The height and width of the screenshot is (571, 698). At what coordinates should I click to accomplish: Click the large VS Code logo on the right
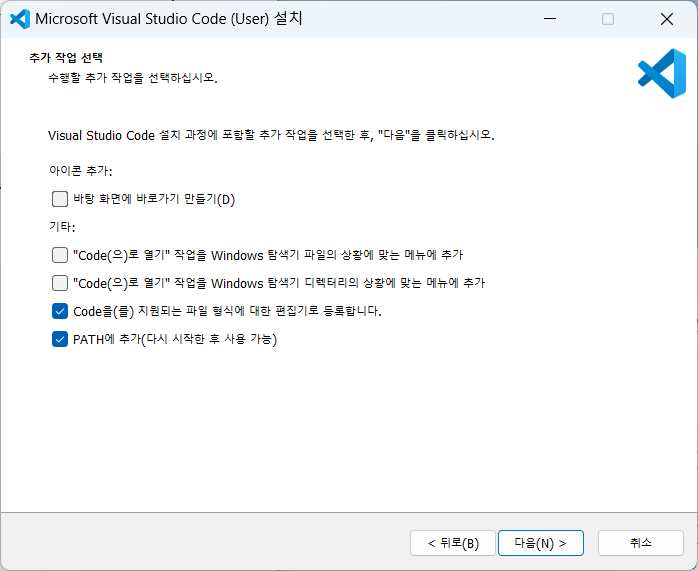pos(662,73)
